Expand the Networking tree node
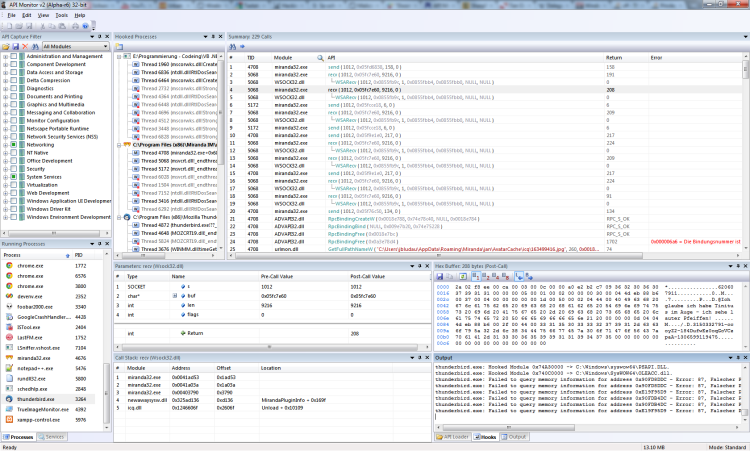Viewport: 750px width, 451px height. (x=5, y=144)
